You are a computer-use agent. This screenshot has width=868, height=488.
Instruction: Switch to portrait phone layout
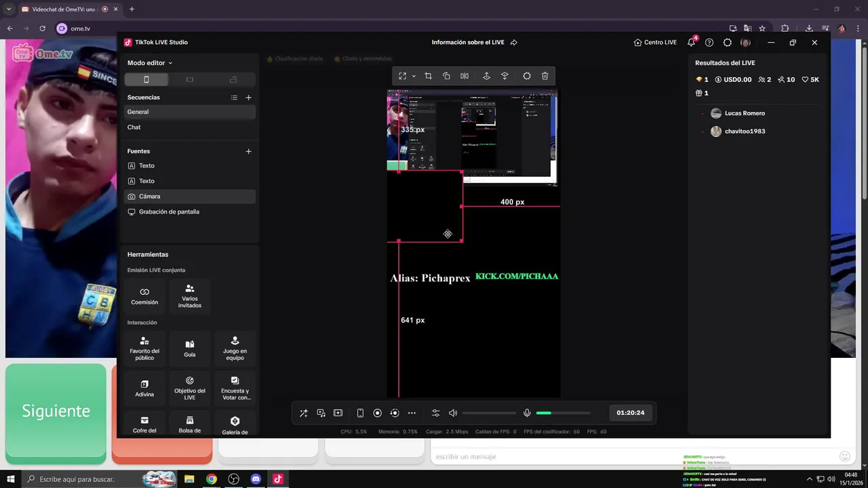(146, 79)
